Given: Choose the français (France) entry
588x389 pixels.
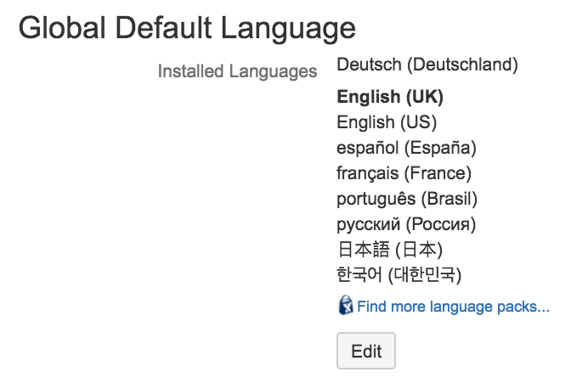Looking at the screenshot, I should coord(404,173).
